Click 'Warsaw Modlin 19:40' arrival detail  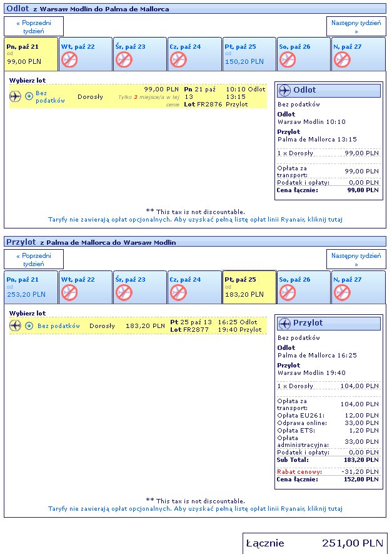click(311, 372)
